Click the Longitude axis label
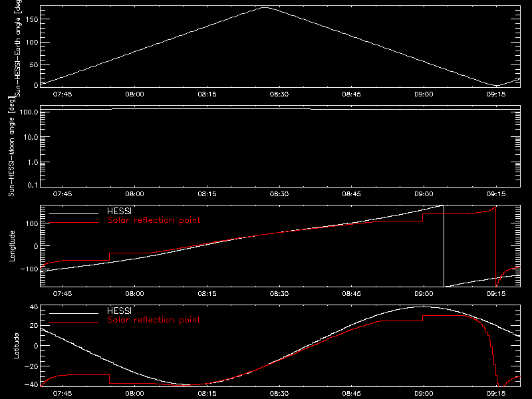The height and width of the screenshot is (399, 532). (x=12, y=246)
